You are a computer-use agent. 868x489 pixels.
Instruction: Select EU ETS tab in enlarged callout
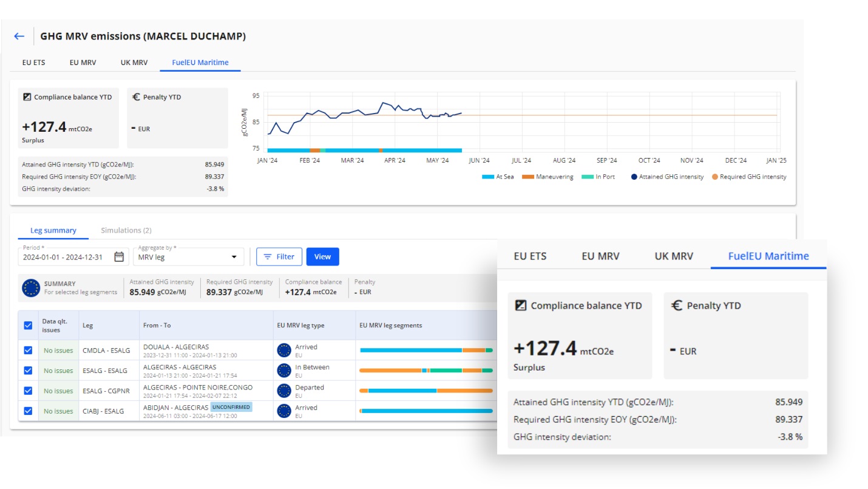(530, 256)
